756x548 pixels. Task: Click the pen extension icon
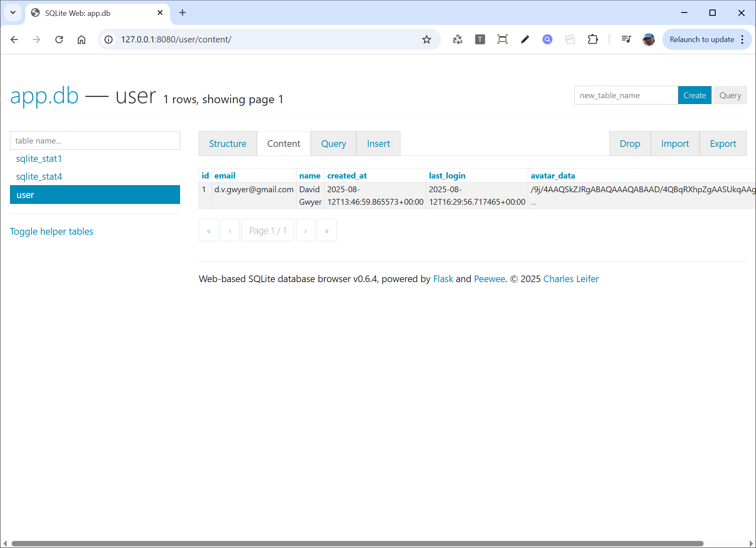click(x=525, y=40)
